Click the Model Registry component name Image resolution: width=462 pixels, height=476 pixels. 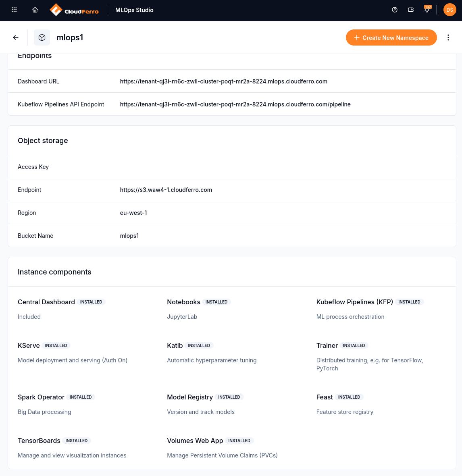[x=190, y=397]
